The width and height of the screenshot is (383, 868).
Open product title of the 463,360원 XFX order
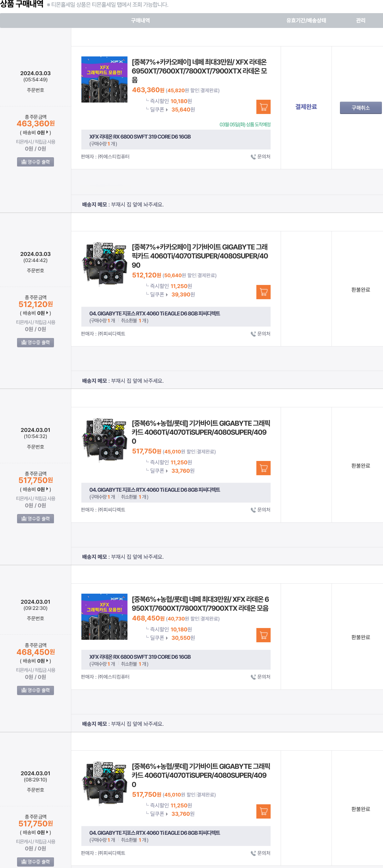click(x=200, y=71)
